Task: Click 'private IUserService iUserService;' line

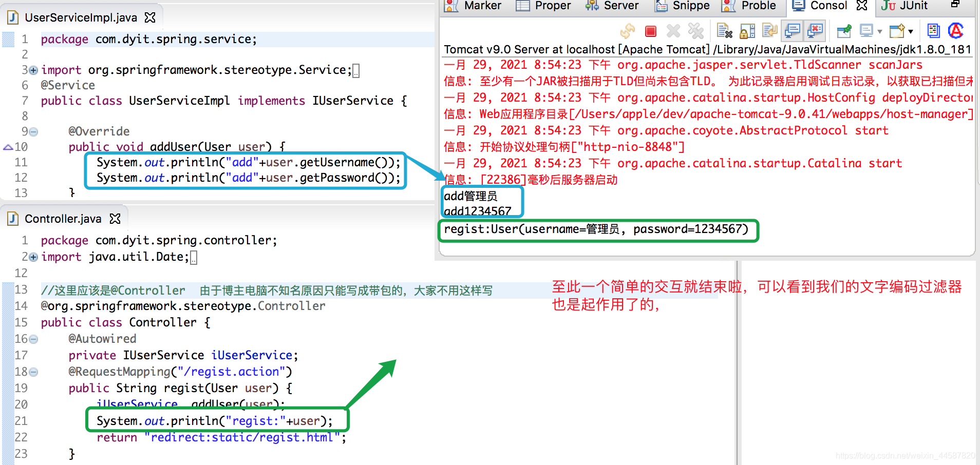Action: 183,355
